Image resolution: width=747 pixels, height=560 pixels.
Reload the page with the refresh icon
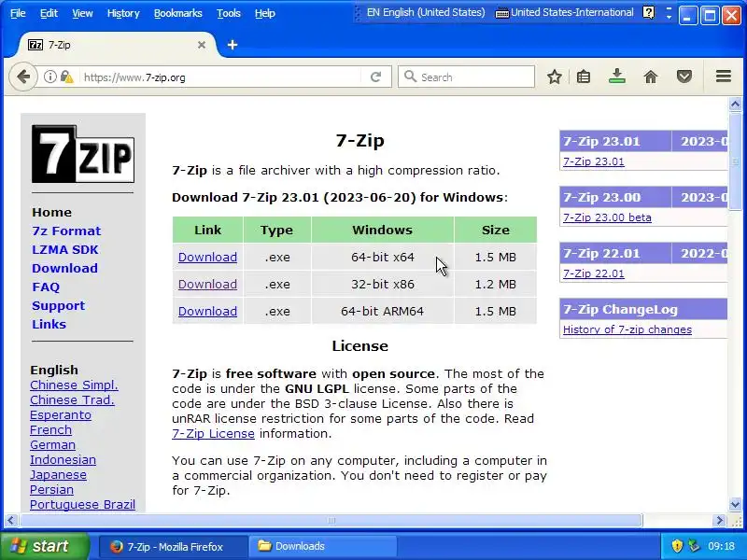coord(376,77)
